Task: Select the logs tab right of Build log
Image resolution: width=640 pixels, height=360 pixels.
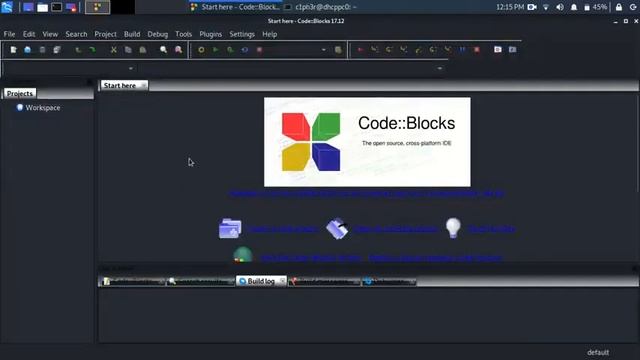Action: (x=324, y=281)
